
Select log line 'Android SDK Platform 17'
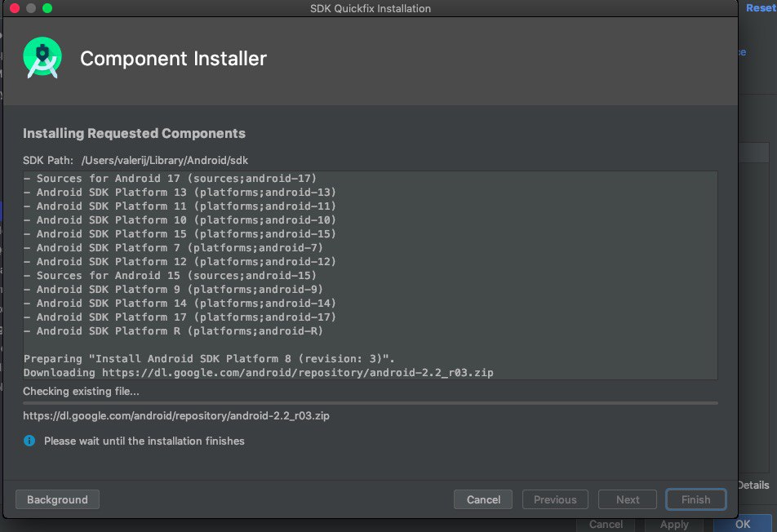tap(180, 317)
